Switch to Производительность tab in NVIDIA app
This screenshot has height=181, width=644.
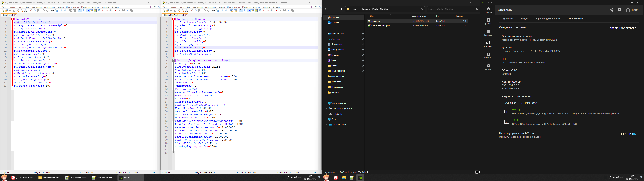(x=548, y=19)
